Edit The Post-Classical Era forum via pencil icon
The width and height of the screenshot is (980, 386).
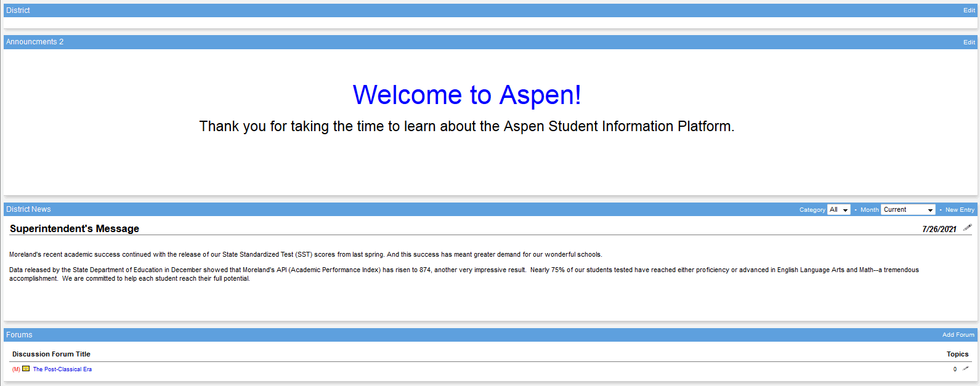tap(965, 369)
